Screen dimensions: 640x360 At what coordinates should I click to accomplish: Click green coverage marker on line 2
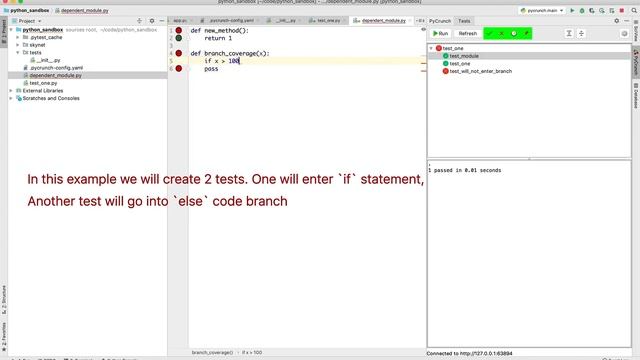[x=179, y=38]
